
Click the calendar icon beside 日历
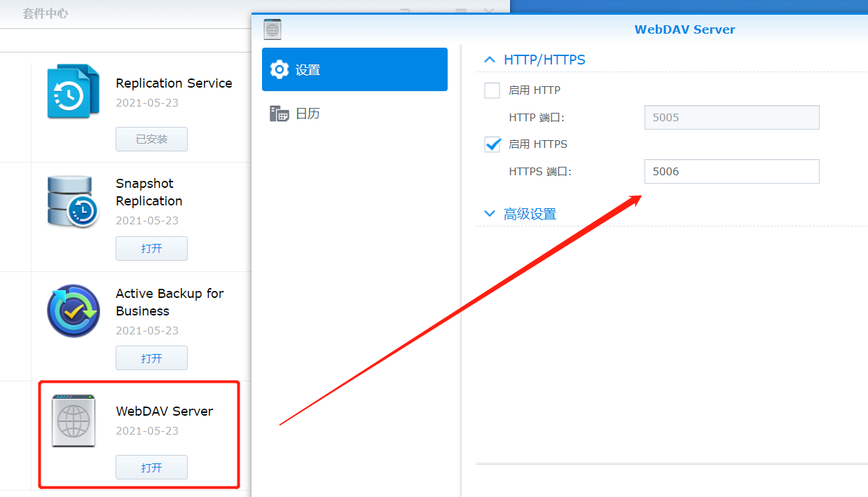[280, 114]
